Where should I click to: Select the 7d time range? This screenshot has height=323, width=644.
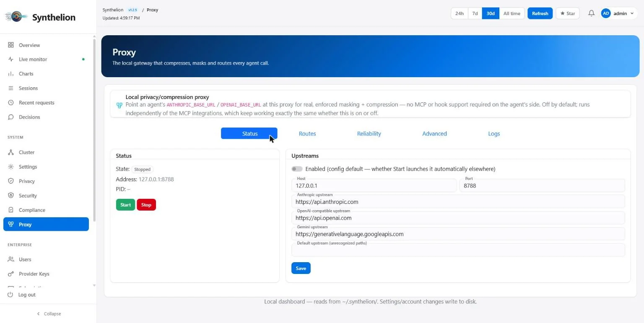tap(475, 13)
